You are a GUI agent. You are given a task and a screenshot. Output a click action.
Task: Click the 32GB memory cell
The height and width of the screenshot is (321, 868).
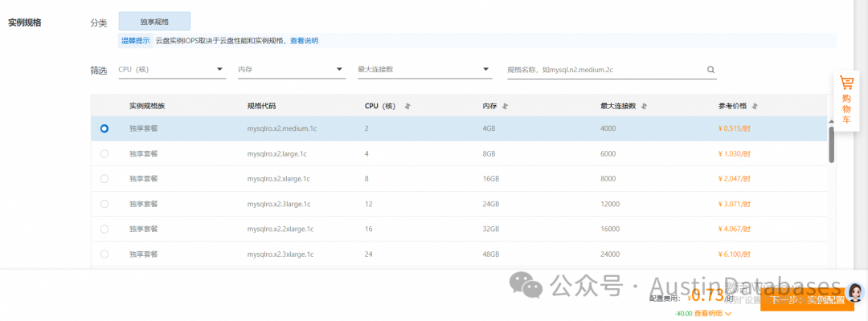(x=491, y=229)
